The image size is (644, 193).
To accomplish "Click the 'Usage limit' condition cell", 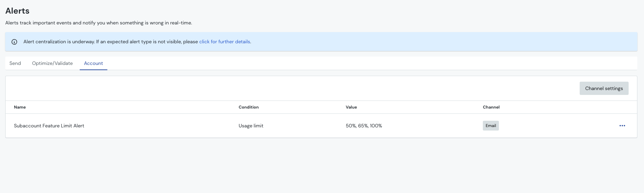I will click(x=251, y=126).
